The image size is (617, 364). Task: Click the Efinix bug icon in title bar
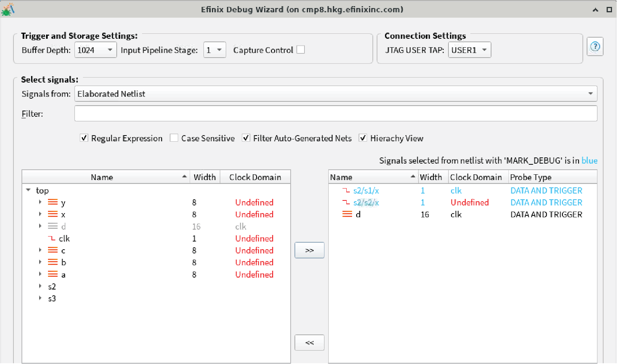point(8,10)
